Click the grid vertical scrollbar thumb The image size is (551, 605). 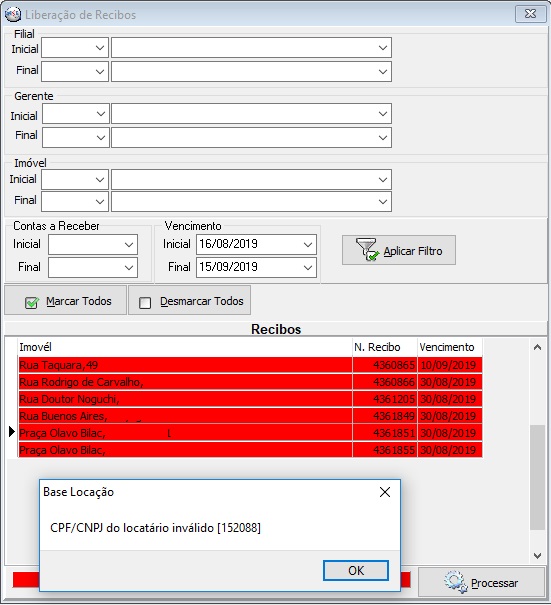point(537,478)
